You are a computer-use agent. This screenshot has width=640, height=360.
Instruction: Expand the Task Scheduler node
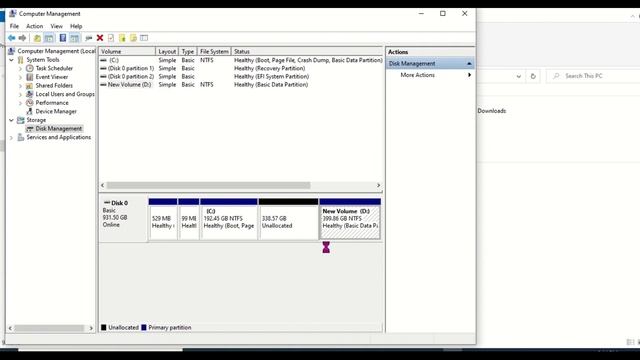point(20,68)
